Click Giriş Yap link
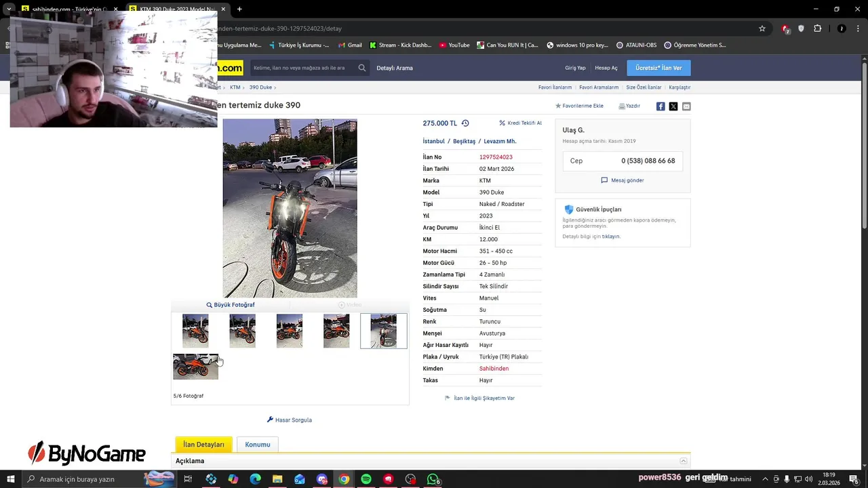868x488 pixels. pos(575,68)
